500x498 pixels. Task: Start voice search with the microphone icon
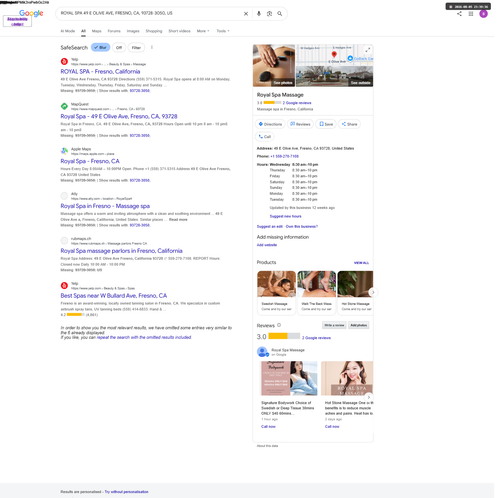pyautogui.click(x=259, y=14)
